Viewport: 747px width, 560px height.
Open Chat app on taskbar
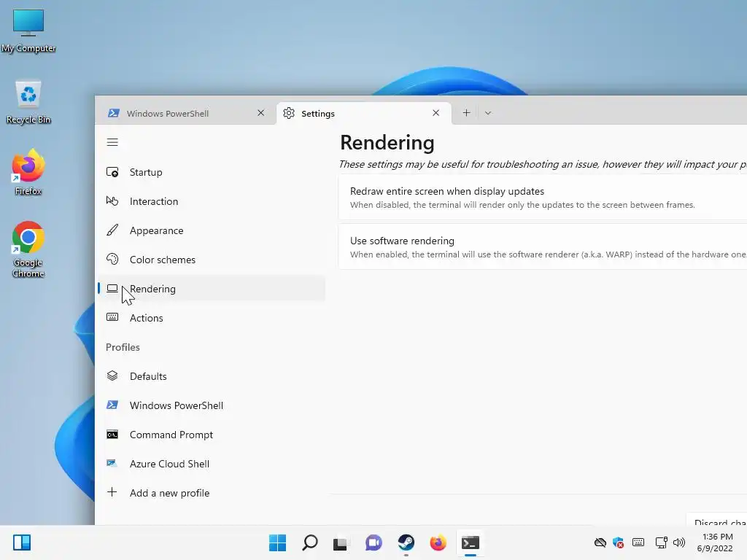coord(373,542)
